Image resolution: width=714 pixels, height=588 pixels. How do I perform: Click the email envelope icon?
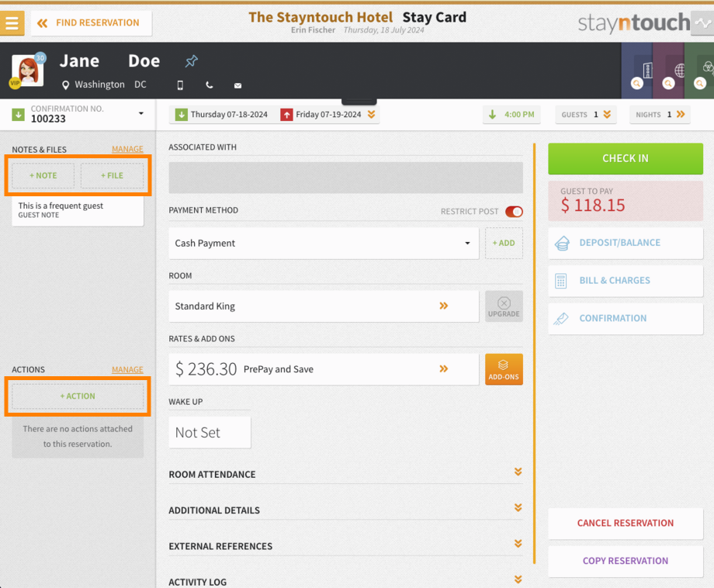coord(237,85)
